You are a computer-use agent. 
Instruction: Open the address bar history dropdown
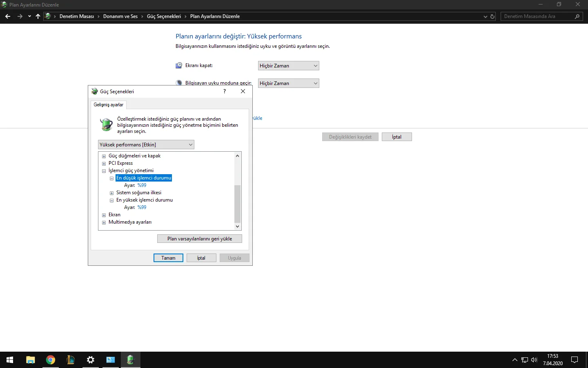click(485, 17)
